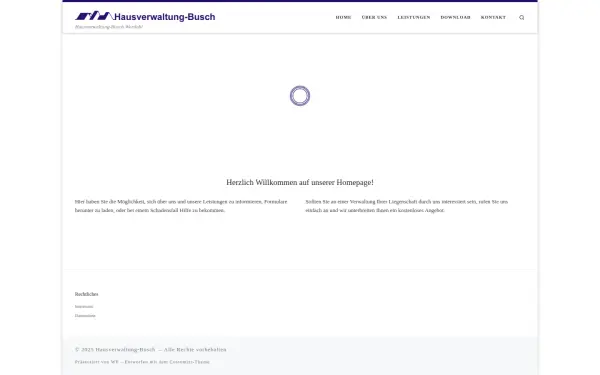Viewport: 600px width, 375px height.
Task: Follow the WP link in footer credits
Action: (x=114, y=362)
